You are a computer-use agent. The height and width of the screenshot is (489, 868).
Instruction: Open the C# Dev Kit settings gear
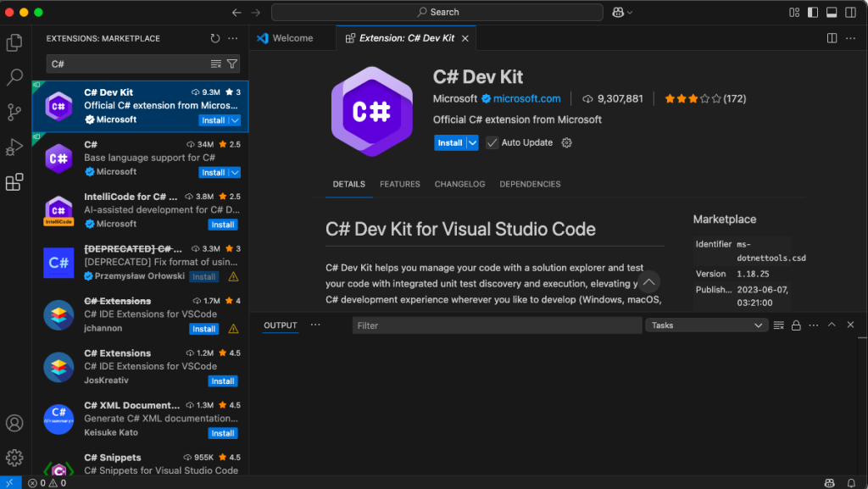tap(566, 142)
